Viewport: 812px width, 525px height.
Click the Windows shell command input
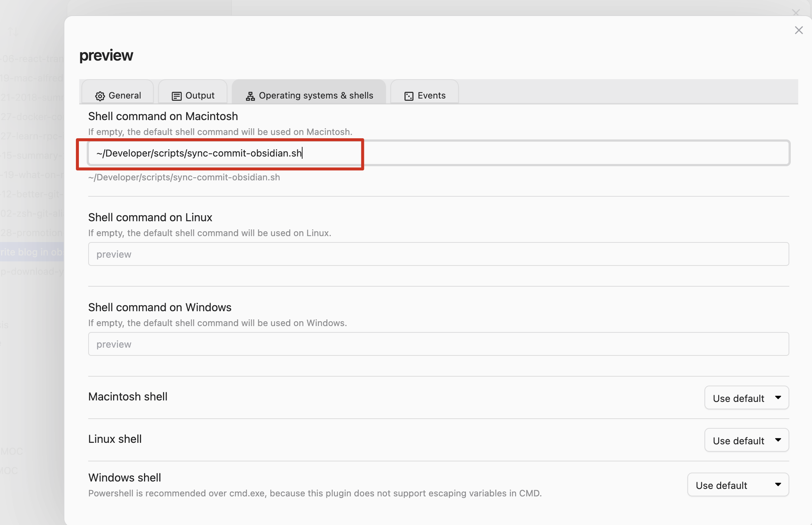[438, 344]
